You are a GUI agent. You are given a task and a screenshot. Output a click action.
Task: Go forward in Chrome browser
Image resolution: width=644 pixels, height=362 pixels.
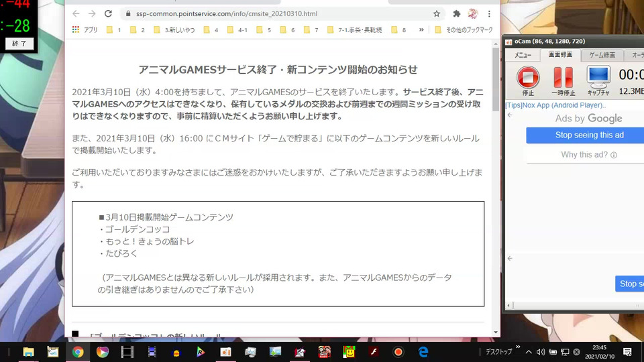click(x=92, y=13)
